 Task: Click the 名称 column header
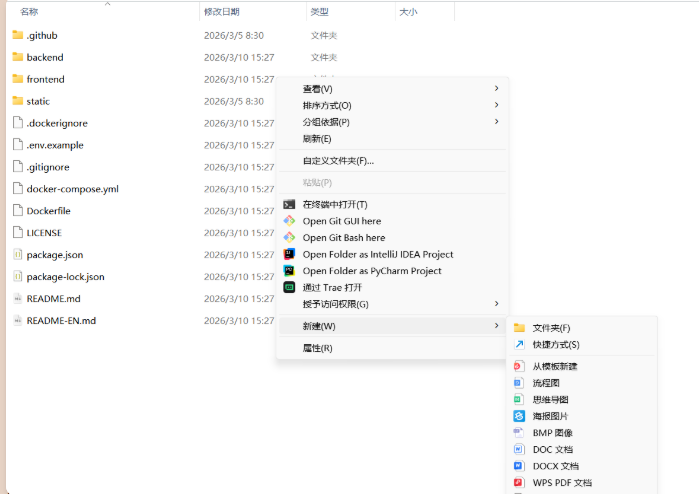pos(30,12)
